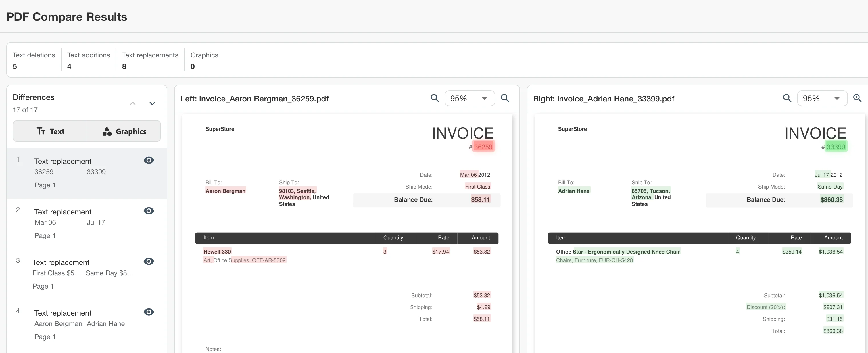Go to previous difference with up chevron

[133, 103]
